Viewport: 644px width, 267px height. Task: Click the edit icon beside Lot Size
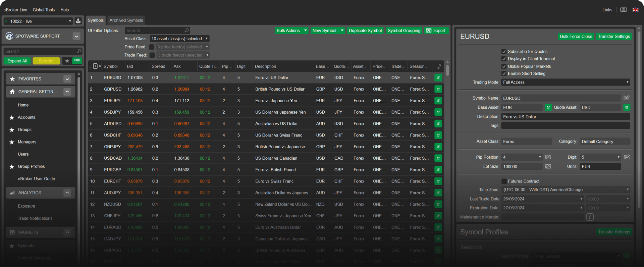coord(548,166)
